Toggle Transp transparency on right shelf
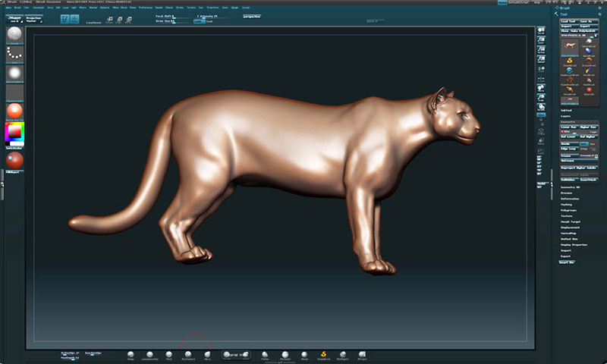This screenshot has height=364, width=607. 541,142
